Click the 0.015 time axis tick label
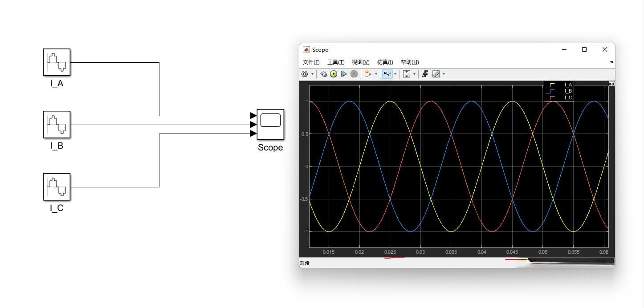The width and height of the screenshot is (644, 308). tap(329, 252)
